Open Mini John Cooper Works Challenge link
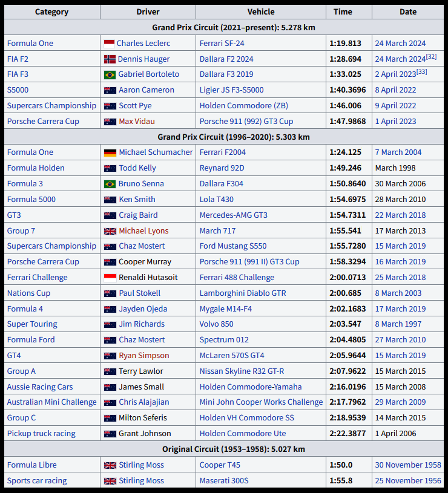Viewport: 448px width, 493px height. coord(261,402)
